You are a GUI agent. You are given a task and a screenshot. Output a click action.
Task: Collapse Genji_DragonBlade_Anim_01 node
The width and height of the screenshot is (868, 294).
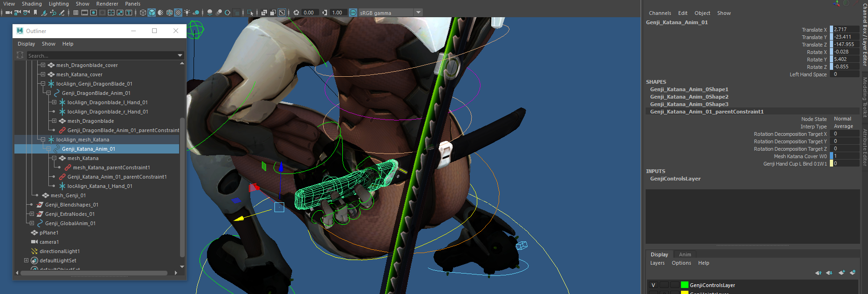(x=48, y=93)
